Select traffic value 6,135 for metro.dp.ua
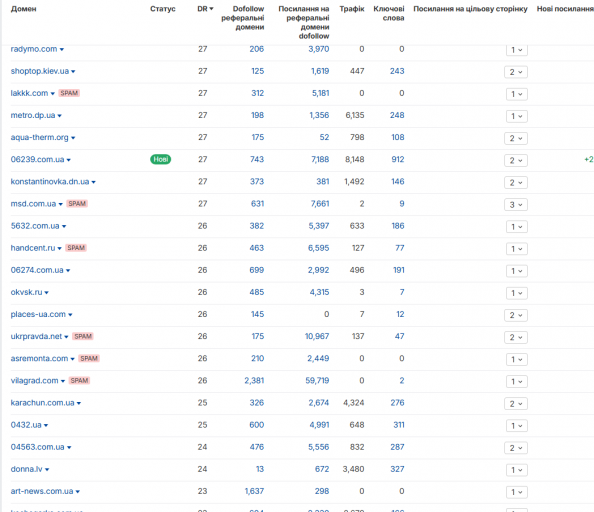The height and width of the screenshot is (512, 594). (355, 116)
